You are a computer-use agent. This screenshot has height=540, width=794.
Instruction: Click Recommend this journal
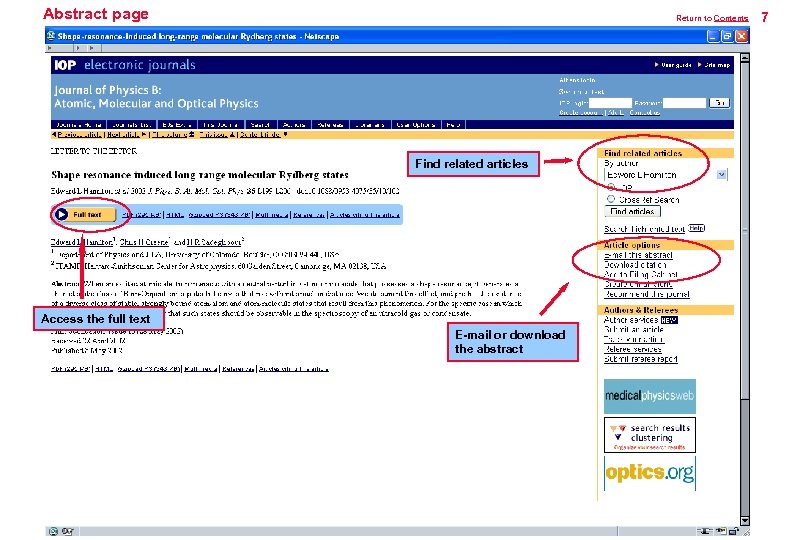[x=647, y=294]
